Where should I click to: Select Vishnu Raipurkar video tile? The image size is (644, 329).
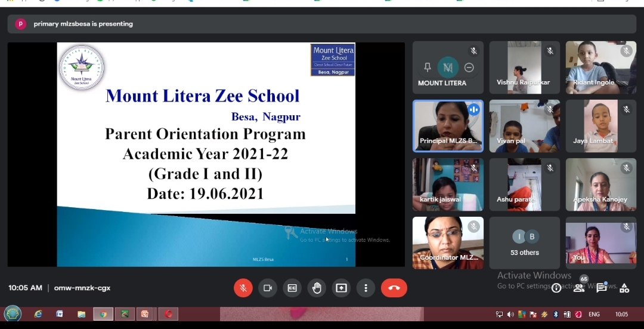pos(525,67)
